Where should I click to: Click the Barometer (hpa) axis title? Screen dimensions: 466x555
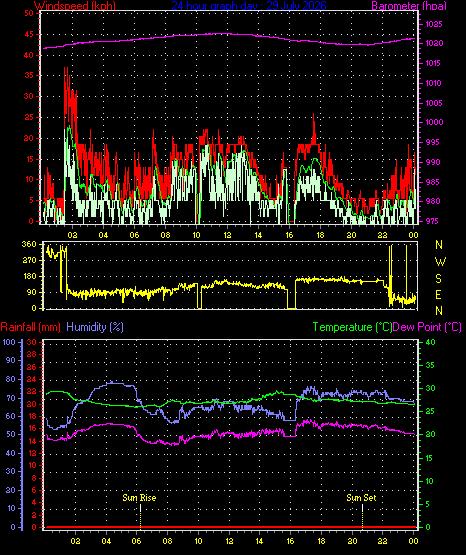[409, 5]
